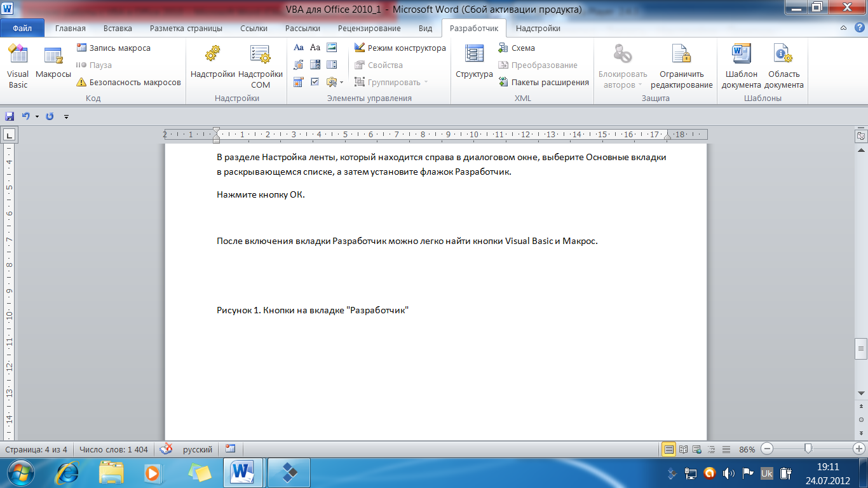Click the proofing errors status icon
The width and height of the screenshot is (868, 488).
[166, 449]
